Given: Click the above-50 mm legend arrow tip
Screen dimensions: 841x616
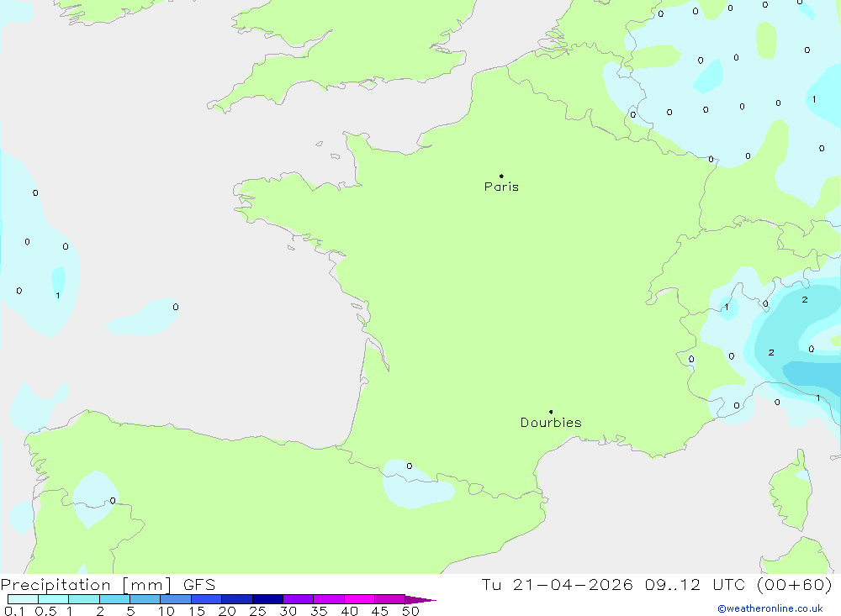Looking at the screenshot, I should (x=420, y=599).
